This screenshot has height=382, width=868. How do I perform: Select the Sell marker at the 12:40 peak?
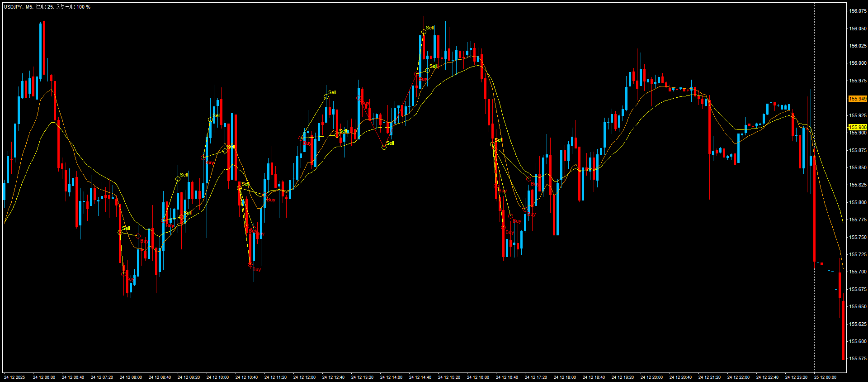(x=326, y=97)
